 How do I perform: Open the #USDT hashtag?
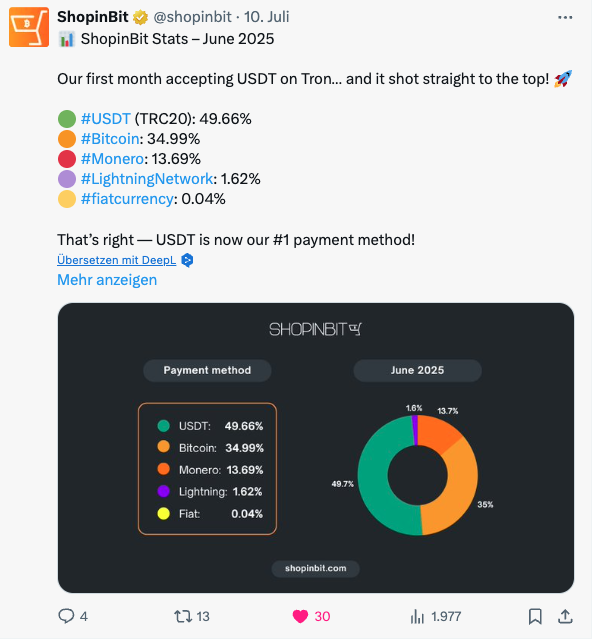pos(106,119)
